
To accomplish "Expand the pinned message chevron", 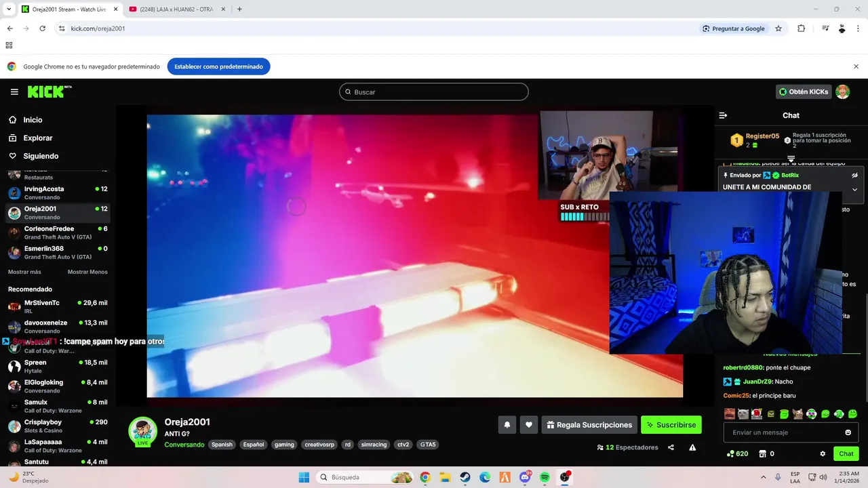I will point(854,190).
